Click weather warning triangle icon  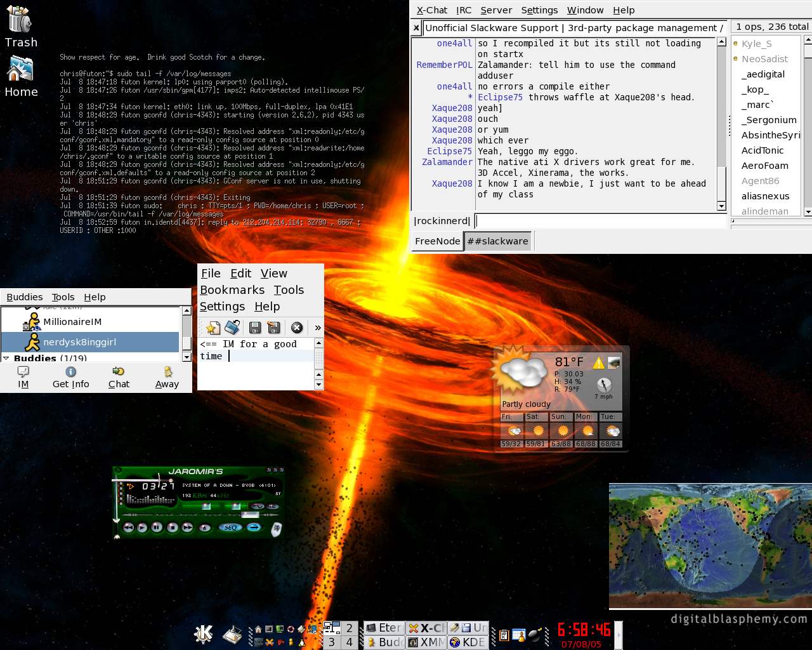click(598, 363)
